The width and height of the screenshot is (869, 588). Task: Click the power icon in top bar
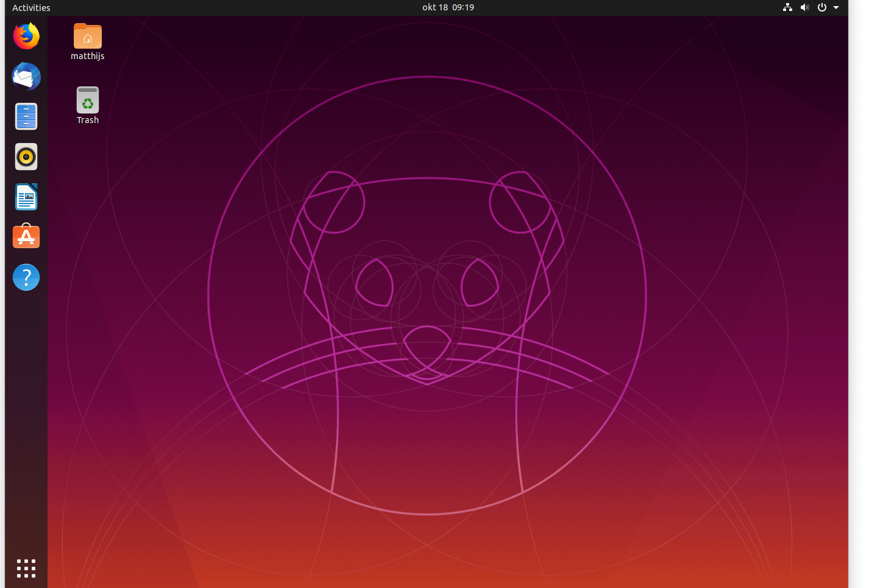pyautogui.click(x=821, y=7)
